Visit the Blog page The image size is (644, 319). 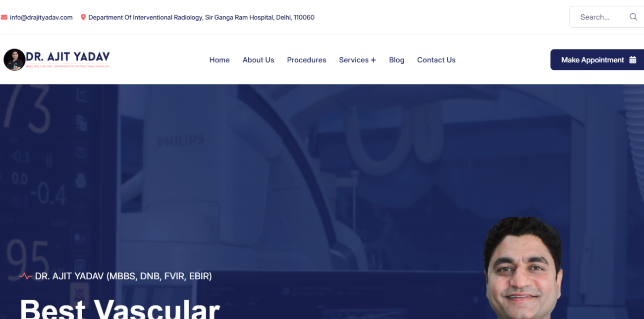[x=396, y=60]
